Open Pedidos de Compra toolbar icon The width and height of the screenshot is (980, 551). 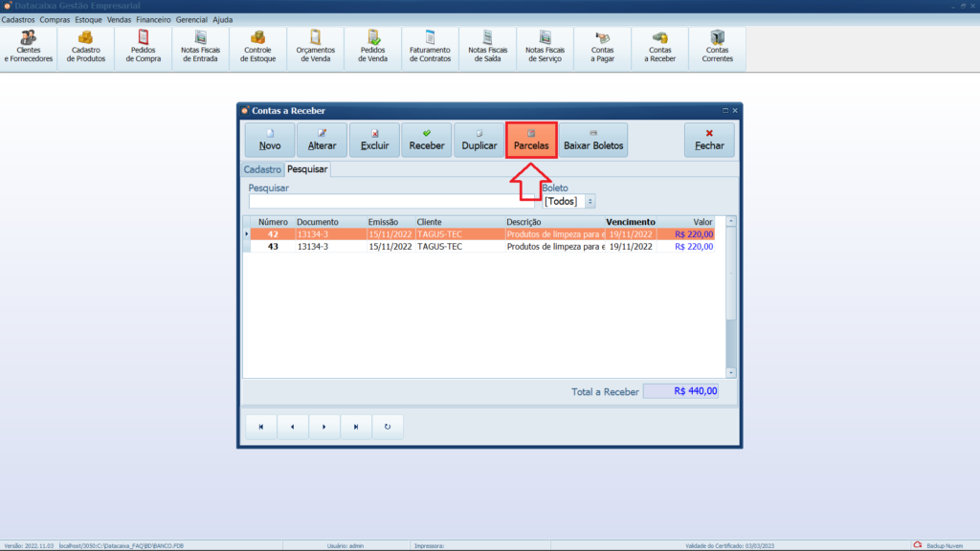click(x=144, y=48)
